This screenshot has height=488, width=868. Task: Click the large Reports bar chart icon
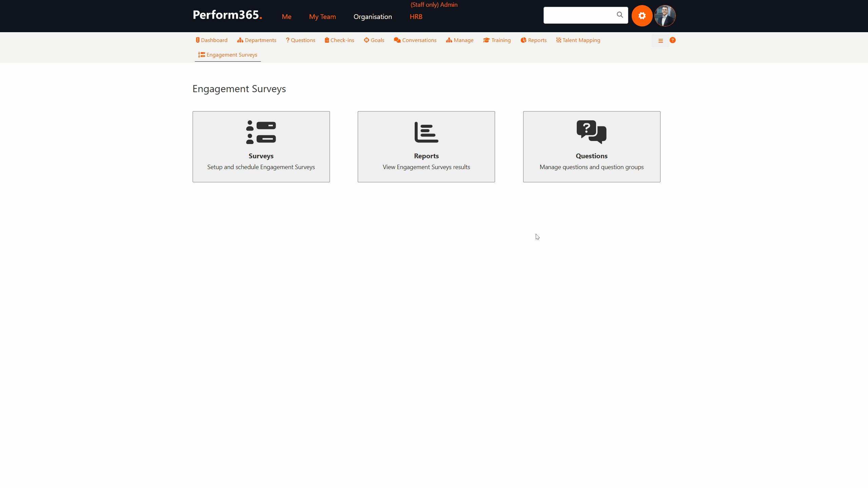426,132
